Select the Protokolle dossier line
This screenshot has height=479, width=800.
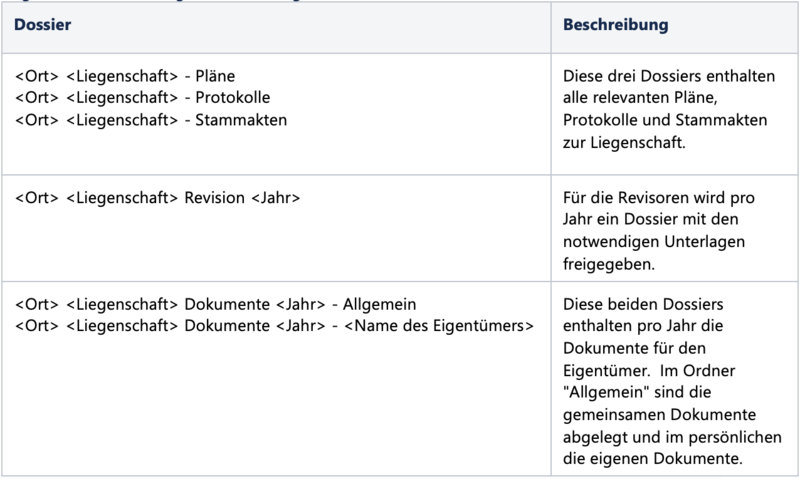[143, 97]
